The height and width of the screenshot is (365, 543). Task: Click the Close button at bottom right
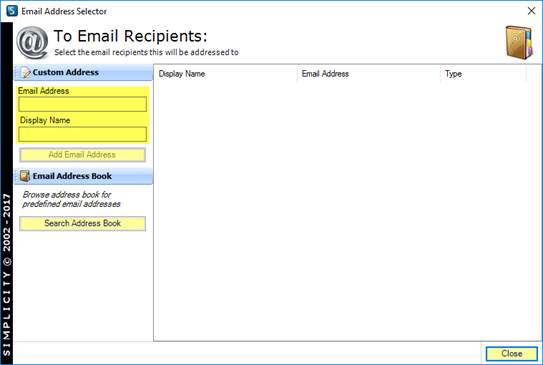(x=511, y=354)
